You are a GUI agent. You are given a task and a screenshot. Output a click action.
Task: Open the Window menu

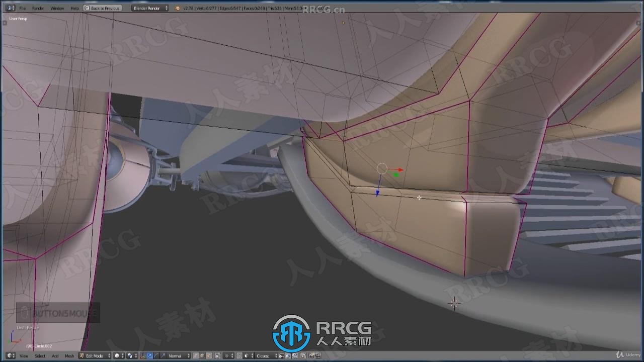(x=57, y=9)
